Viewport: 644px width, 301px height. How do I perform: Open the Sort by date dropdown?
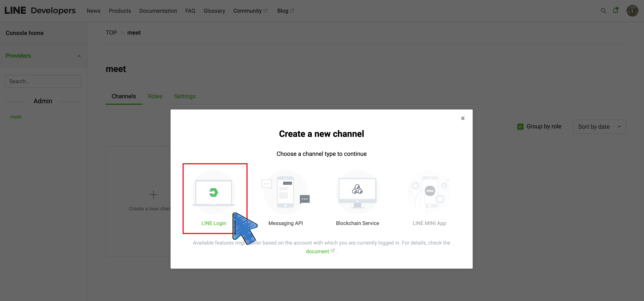(599, 127)
